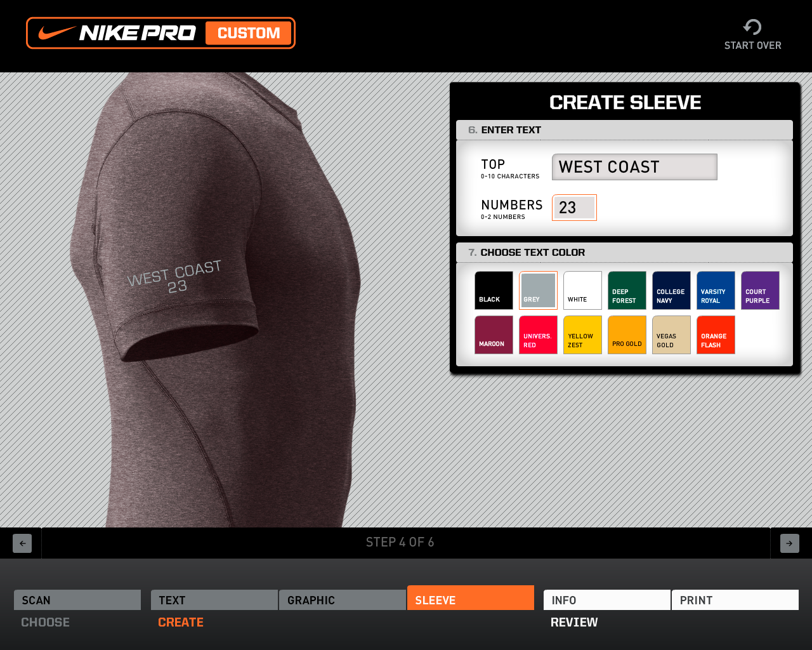Click the START OVER label
The width and height of the screenshot is (812, 650).
pos(752,45)
